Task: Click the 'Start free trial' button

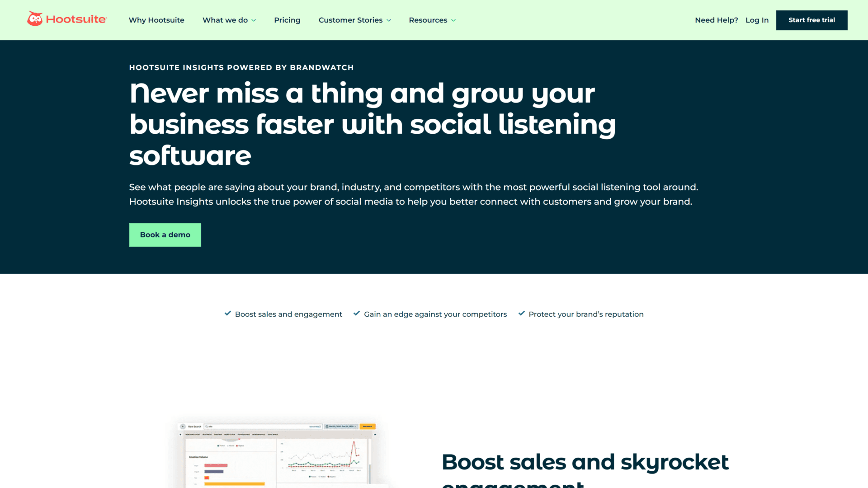Action: pos(811,20)
